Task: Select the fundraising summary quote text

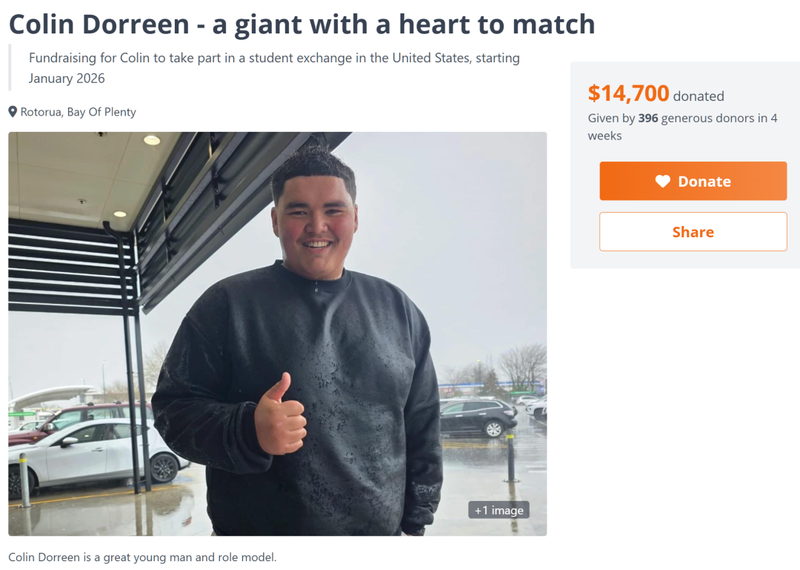Action: click(x=274, y=68)
